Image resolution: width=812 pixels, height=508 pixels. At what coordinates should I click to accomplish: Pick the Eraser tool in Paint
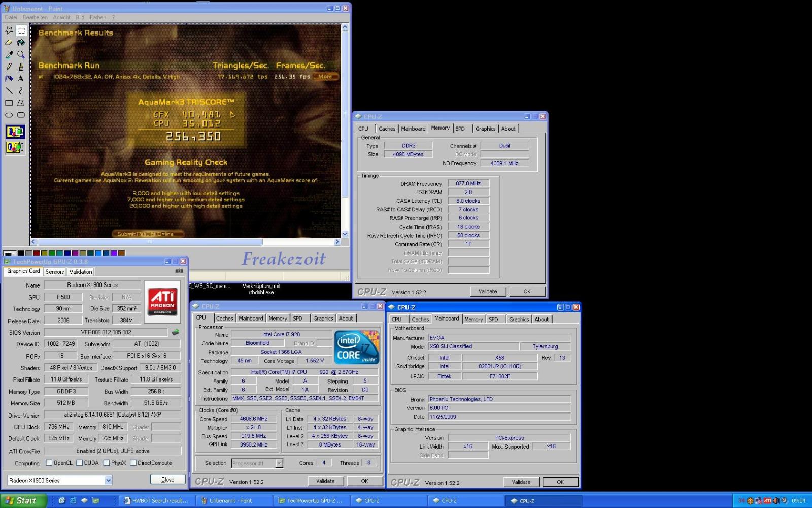pos(9,43)
